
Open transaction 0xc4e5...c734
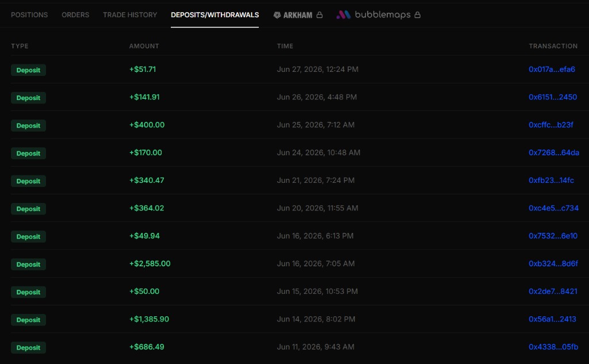click(554, 208)
